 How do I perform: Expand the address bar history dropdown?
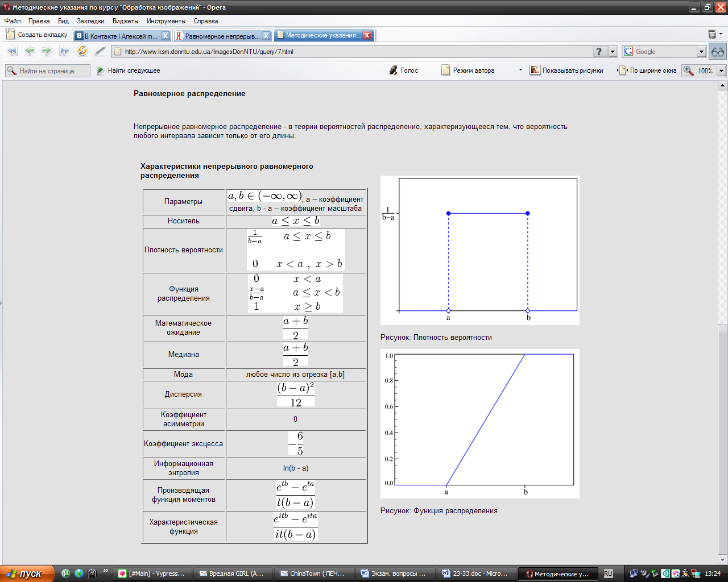[x=613, y=52]
